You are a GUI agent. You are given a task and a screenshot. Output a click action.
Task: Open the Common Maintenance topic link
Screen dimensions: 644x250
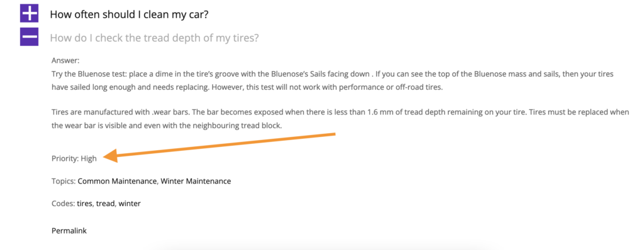[117, 181]
